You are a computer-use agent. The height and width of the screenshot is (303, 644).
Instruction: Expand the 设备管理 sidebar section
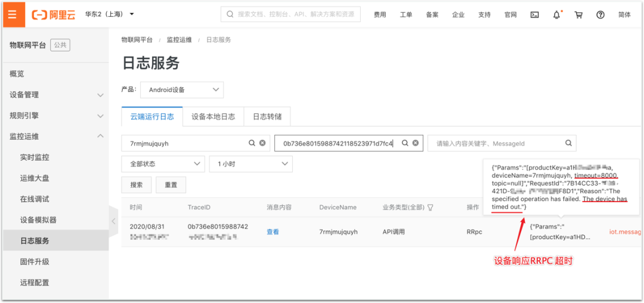coord(56,95)
